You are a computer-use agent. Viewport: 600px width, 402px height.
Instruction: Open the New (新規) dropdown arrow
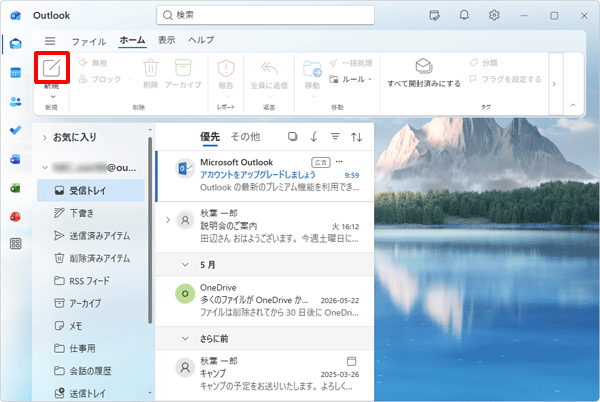[53, 96]
